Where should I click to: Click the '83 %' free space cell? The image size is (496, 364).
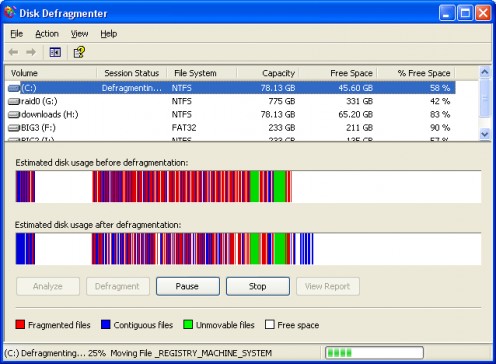point(440,114)
